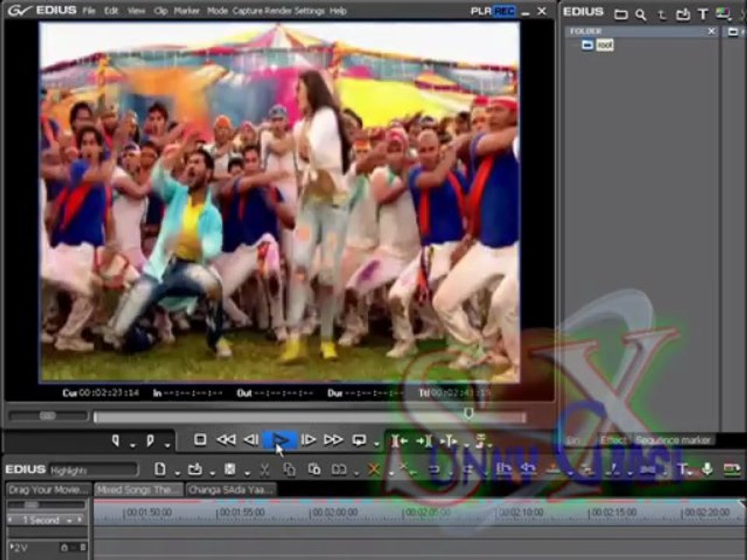
Task: Open the voice-over microphone tool
Action: [707, 469]
